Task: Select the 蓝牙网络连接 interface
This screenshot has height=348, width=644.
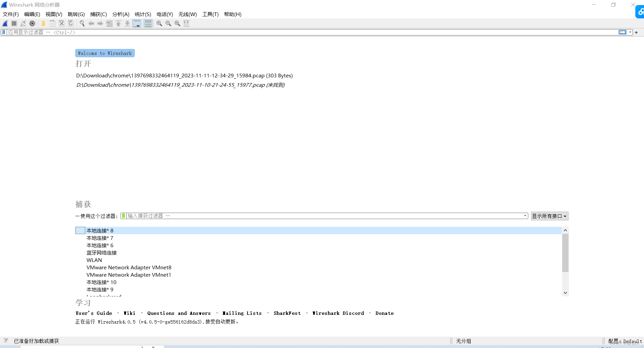Action: [x=318, y=253]
